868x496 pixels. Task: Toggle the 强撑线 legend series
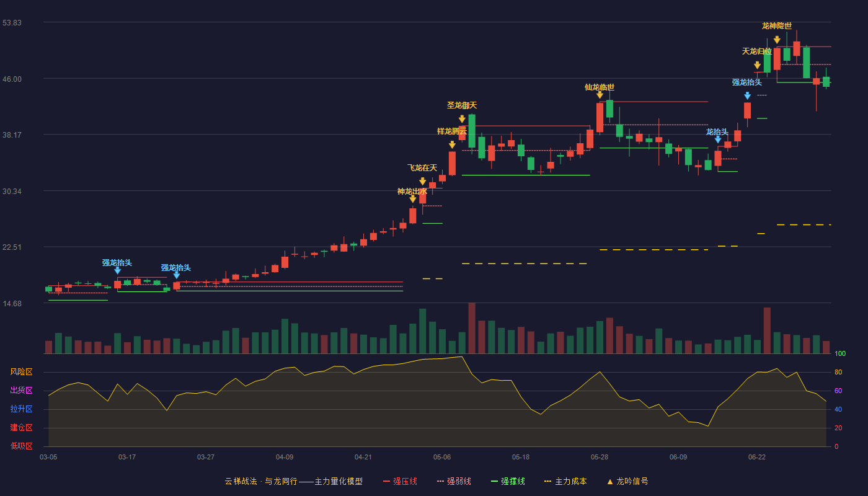point(508,481)
